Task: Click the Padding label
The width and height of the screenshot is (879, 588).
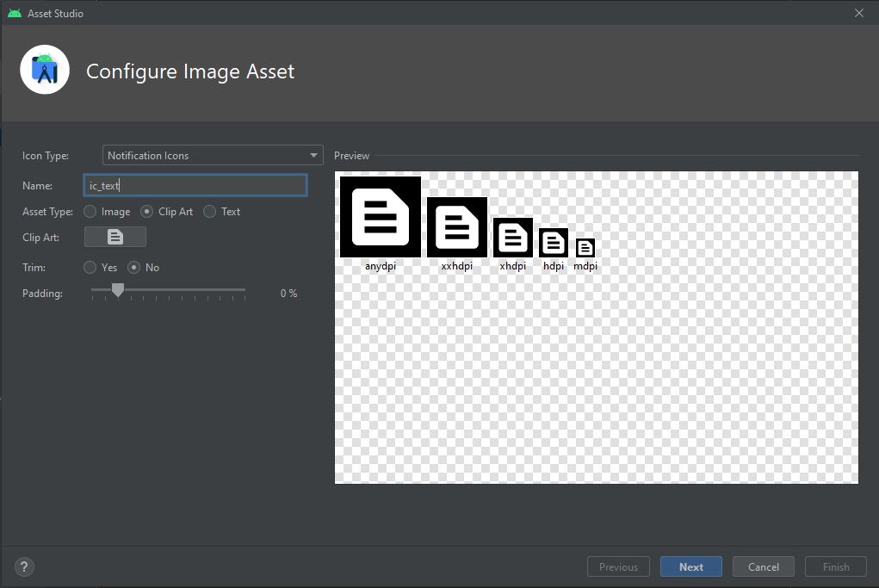Action: [42, 294]
